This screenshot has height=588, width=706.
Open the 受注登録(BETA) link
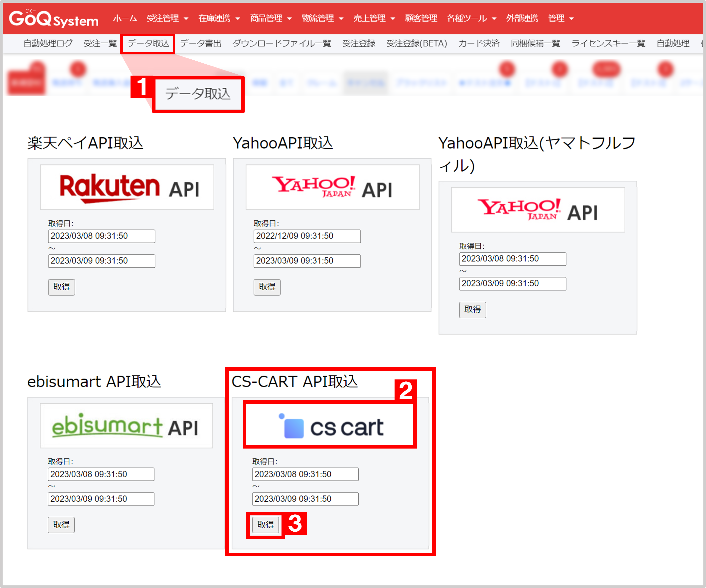(417, 43)
